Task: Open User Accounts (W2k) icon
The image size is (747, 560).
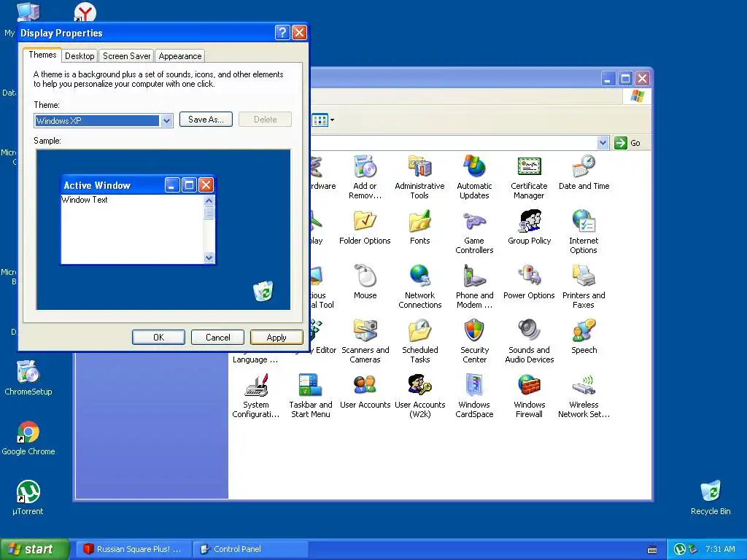Action: coord(419,385)
